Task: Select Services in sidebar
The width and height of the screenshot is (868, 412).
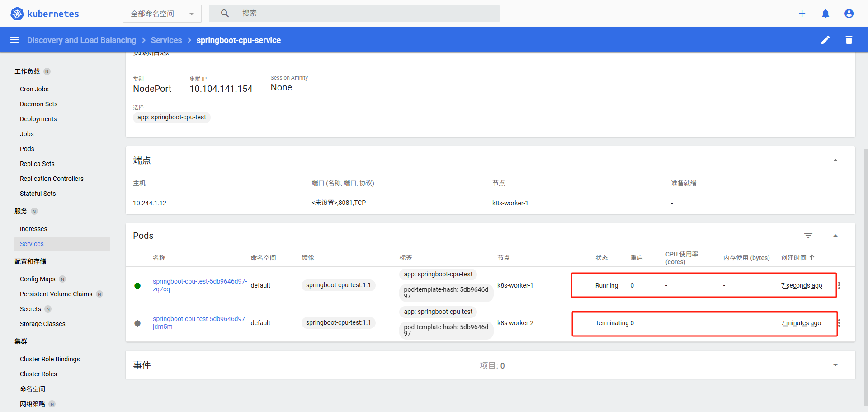Action: click(62, 244)
